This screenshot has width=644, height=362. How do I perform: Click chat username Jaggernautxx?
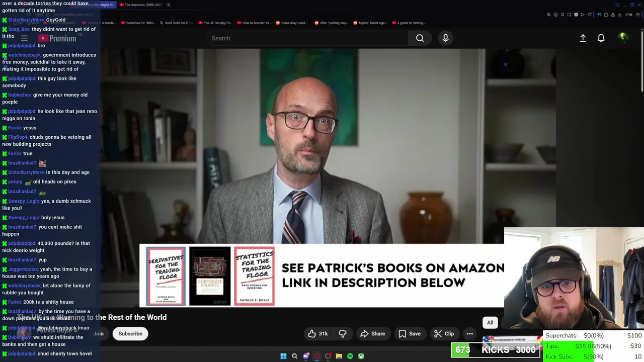click(x=23, y=269)
